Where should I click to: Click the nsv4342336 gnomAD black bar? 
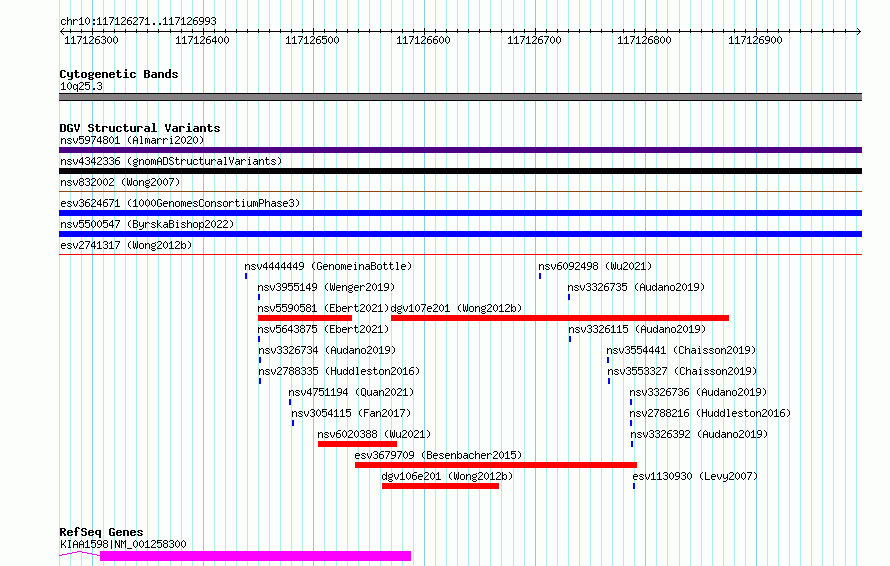(x=460, y=171)
